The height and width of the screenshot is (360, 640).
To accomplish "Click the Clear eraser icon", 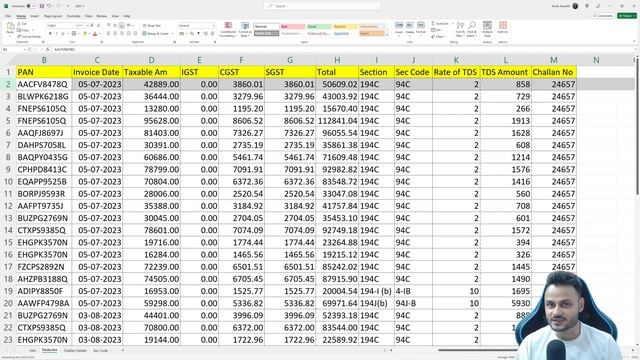I will [x=433, y=36].
